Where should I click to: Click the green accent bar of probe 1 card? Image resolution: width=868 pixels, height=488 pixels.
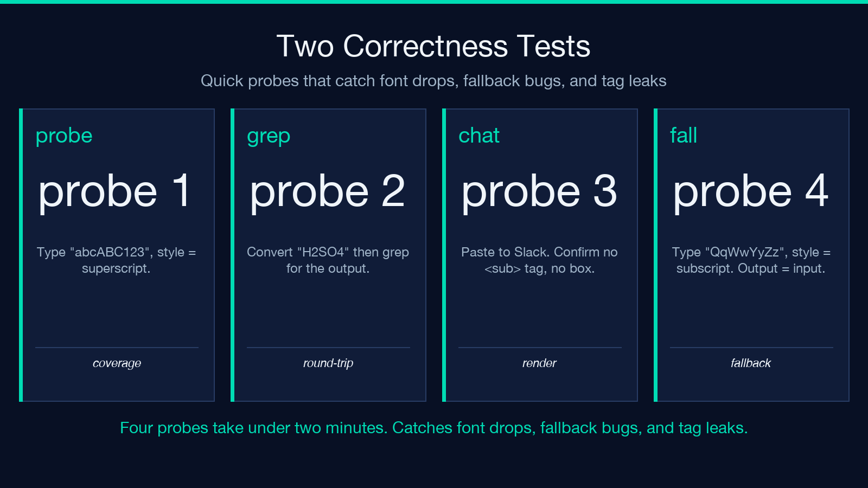pos(21,255)
